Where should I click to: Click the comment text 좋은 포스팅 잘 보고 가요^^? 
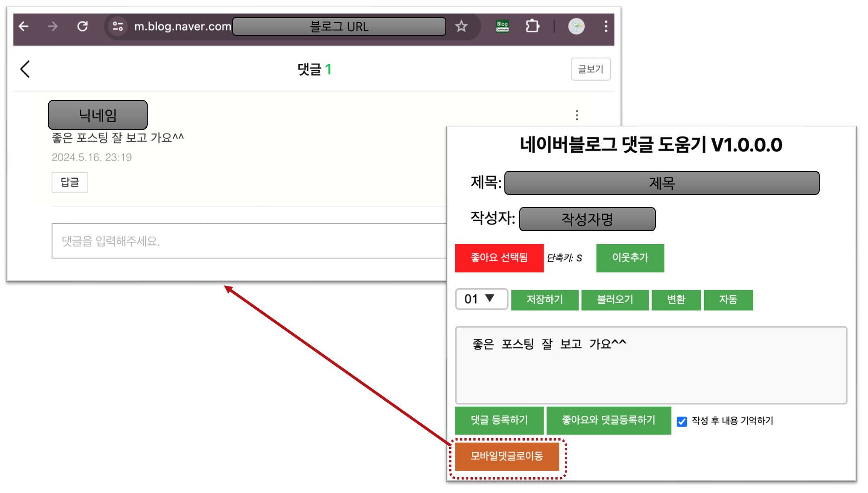click(117, 137)
